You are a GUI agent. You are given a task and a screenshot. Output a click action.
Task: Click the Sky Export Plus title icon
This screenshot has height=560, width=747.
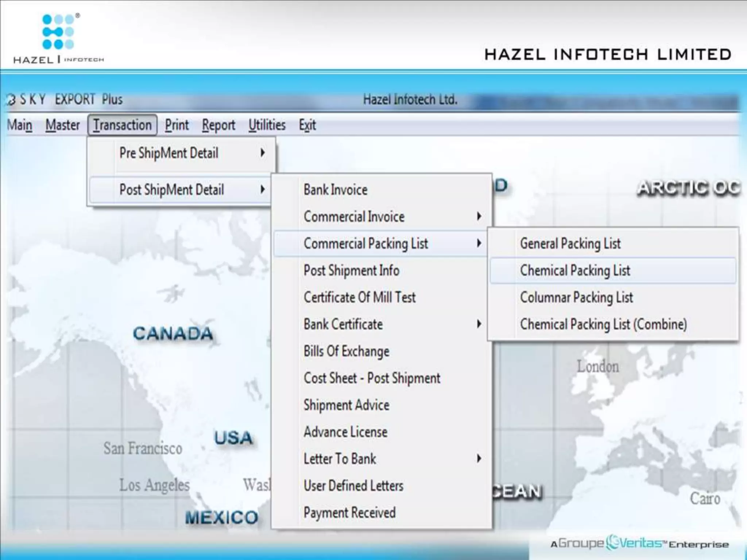coord(12,100)
